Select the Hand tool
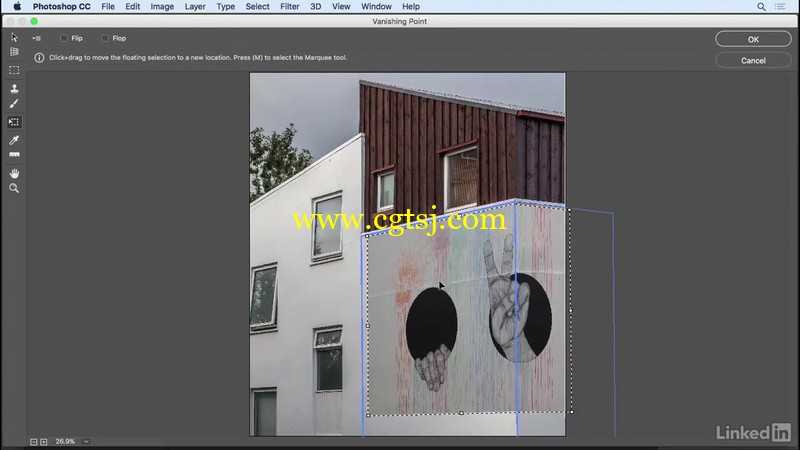The height and width of the screenshot is (450, 800). click(x=14, y=173)
